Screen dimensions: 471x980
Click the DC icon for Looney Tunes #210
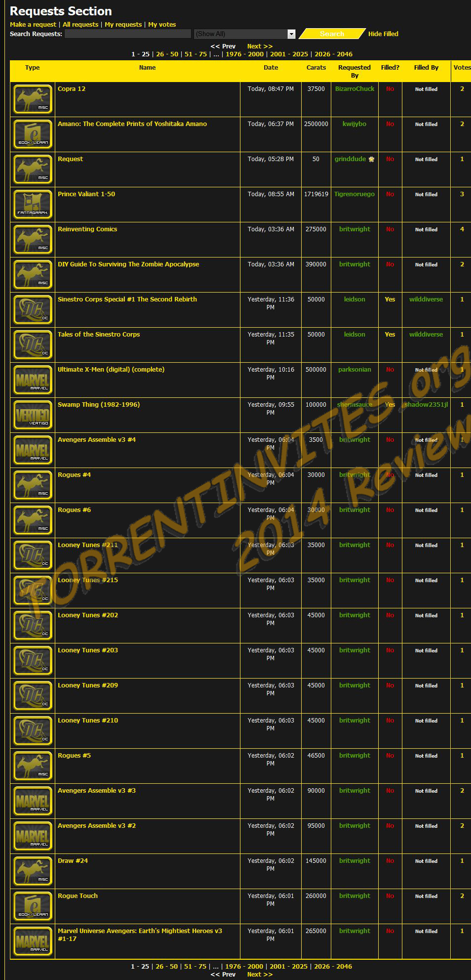pyautogui.click(x=33, y=731)
